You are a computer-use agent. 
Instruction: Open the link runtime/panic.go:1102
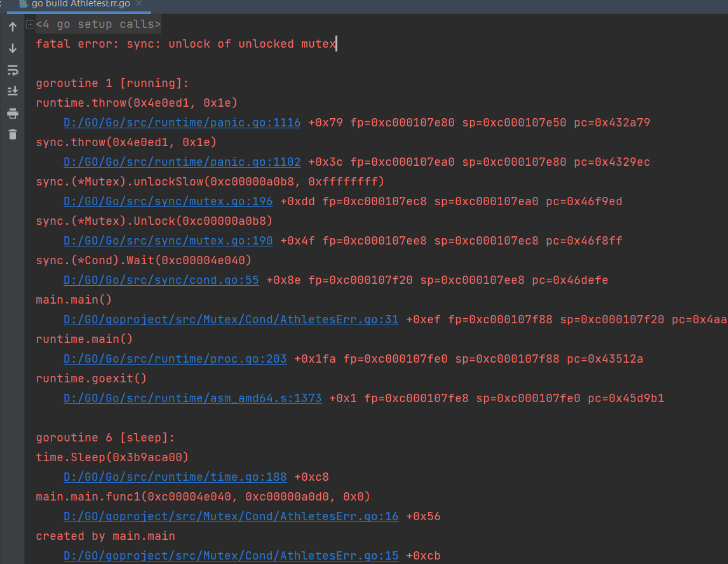182,162
